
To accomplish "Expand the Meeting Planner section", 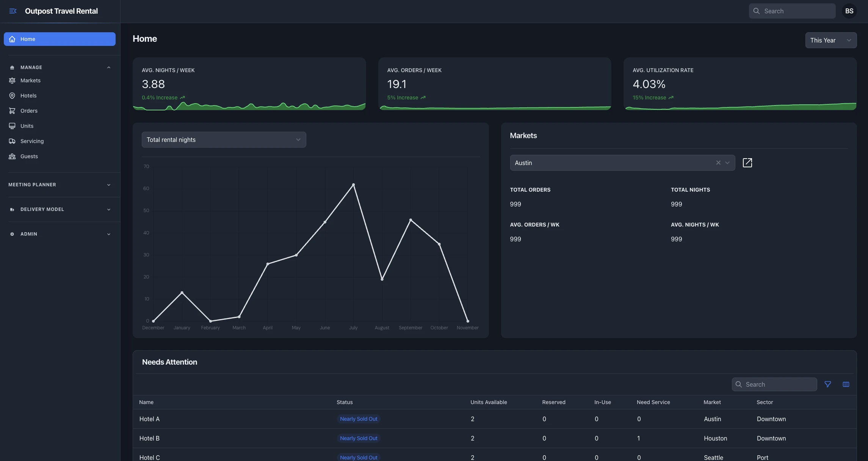I will 109,185.
